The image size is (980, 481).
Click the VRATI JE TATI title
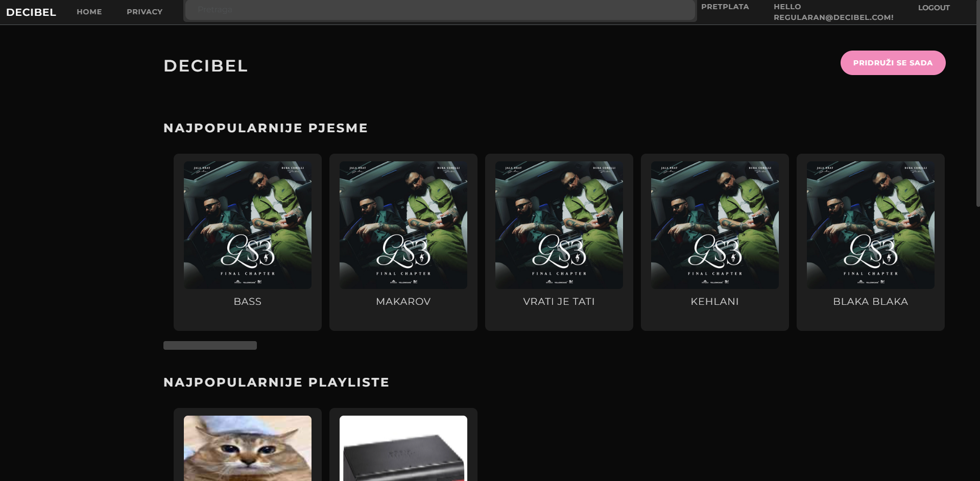pyautogui.click(x=559, y=301)
